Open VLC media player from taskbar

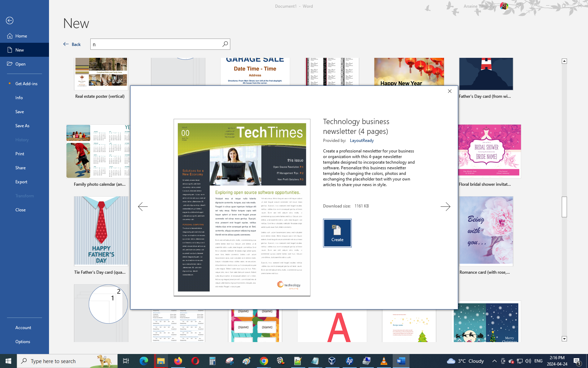(x=384, y=361)
